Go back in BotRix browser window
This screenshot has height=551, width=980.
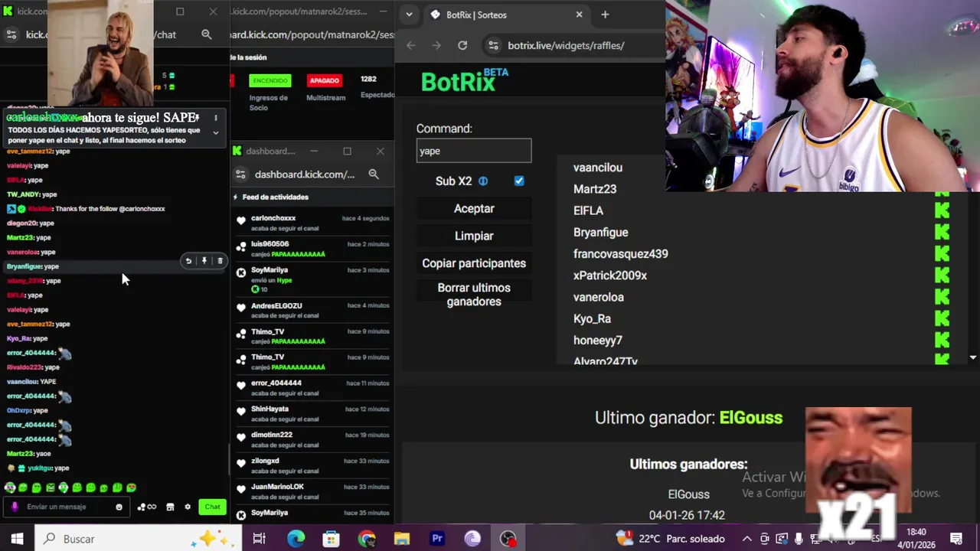411,45
